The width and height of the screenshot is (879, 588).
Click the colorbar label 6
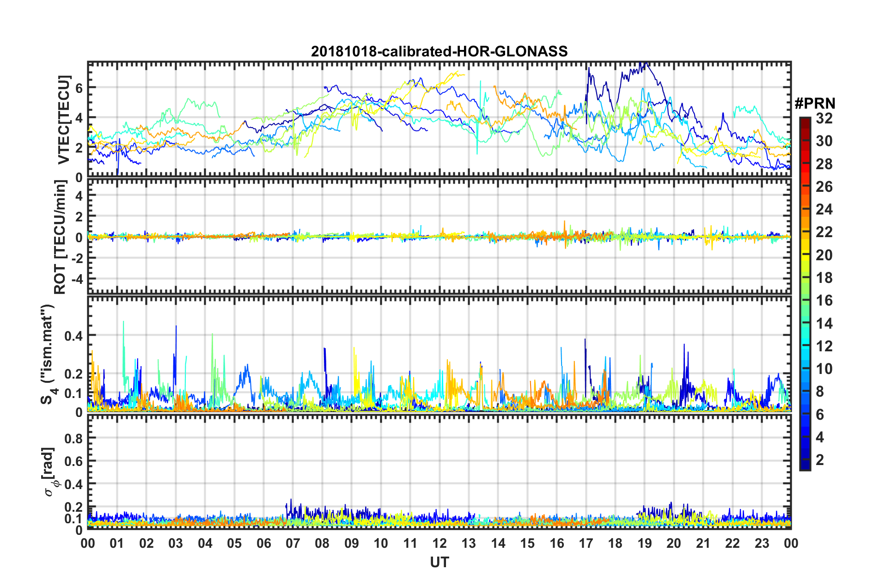point(820,415)
